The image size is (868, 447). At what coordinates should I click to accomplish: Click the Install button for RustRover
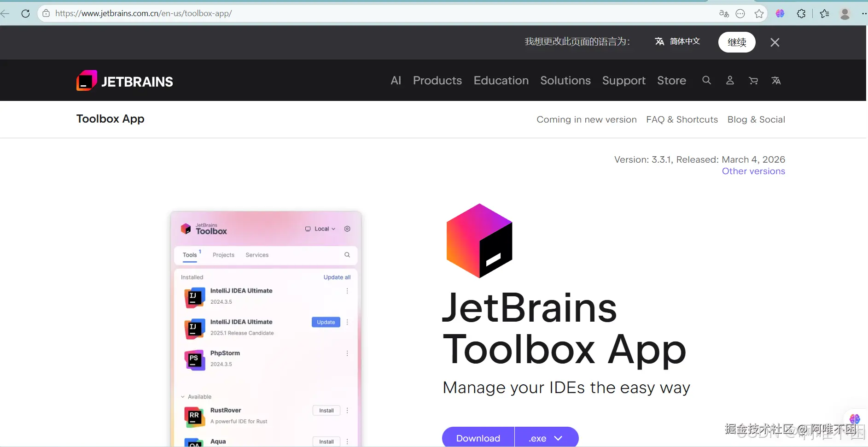326,411
